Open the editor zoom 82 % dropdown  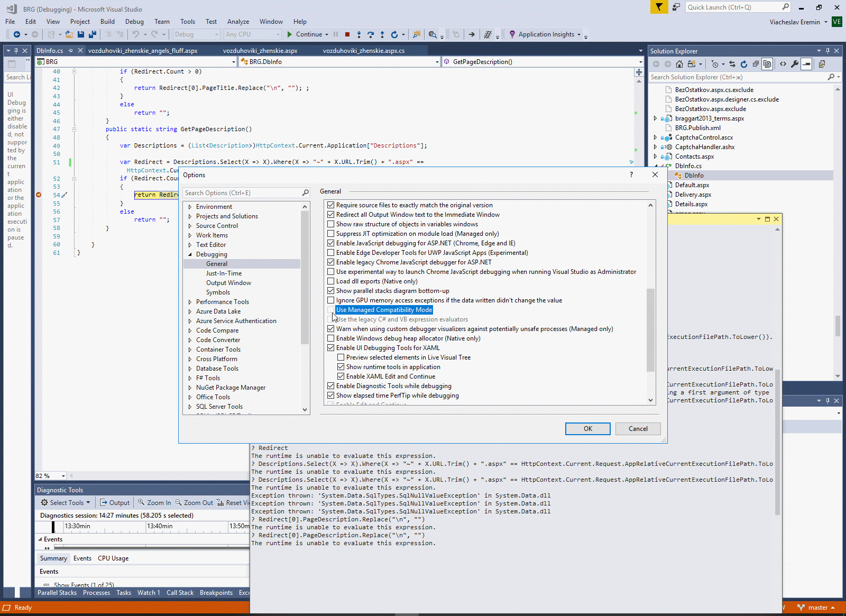point(63,476)
